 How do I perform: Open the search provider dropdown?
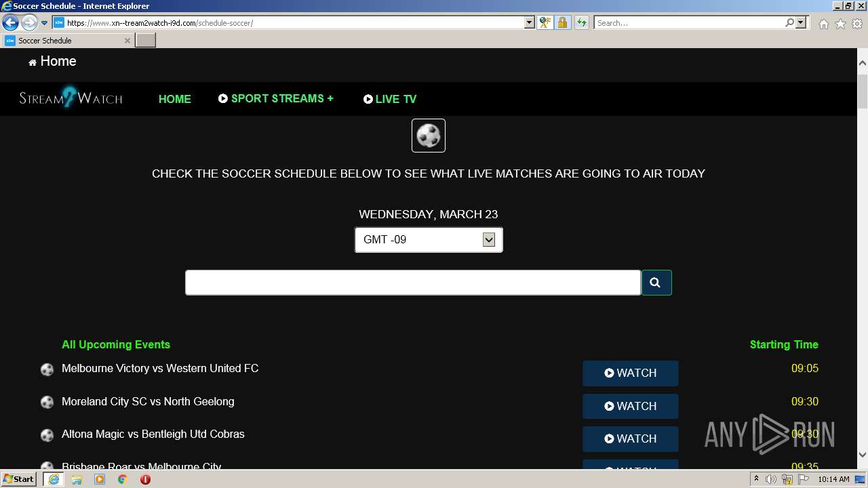(801, 22)
